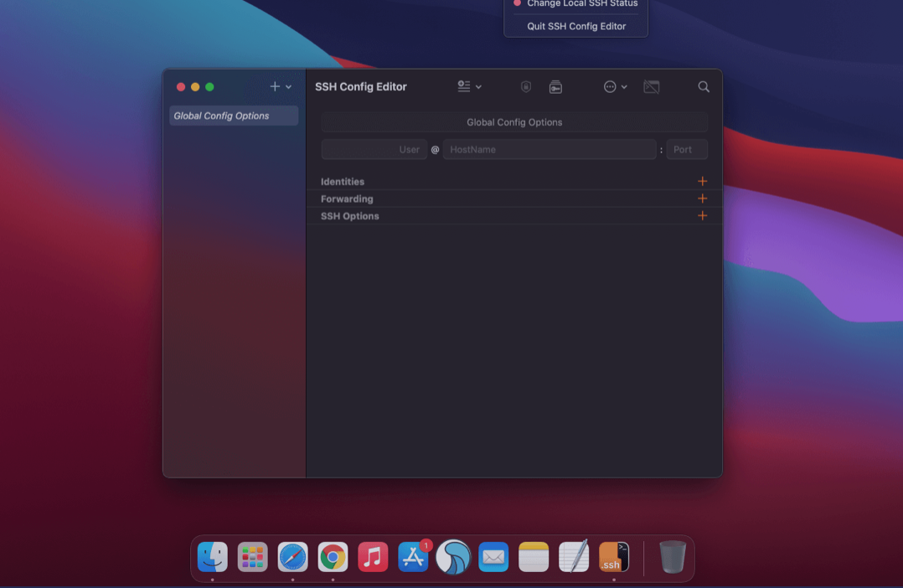Screen dimensions: 903x588
Task: Click the new host plus icon above sidebar
Action: click(275, 86)
